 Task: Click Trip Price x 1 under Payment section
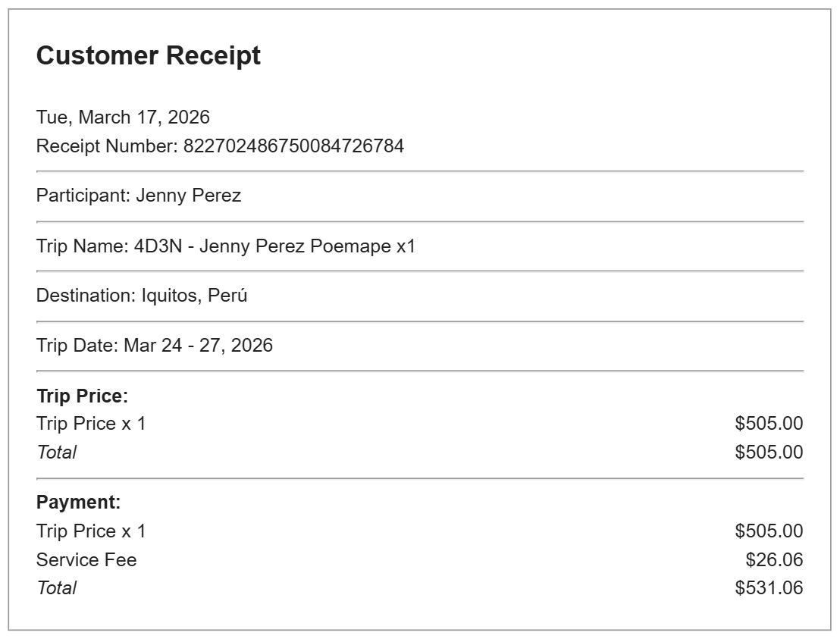tap(91, 531)
